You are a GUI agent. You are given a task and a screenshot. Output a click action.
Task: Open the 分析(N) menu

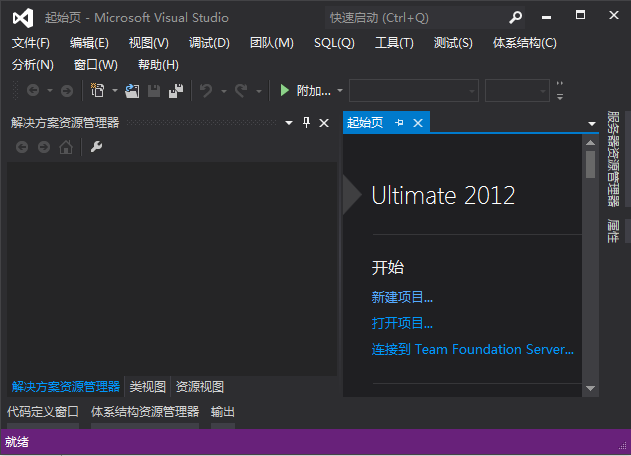[x=33, y=65]
